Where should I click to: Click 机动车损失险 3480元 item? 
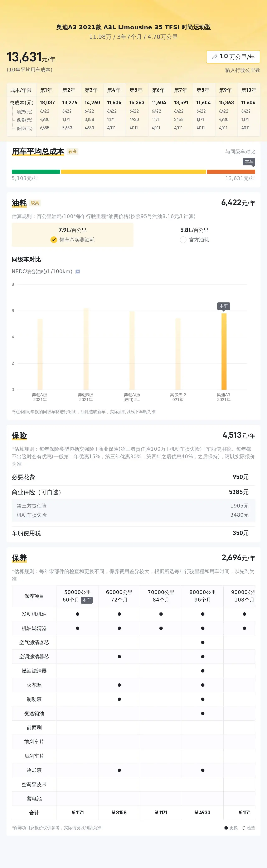pyautogui.click(x=133, y=515)
